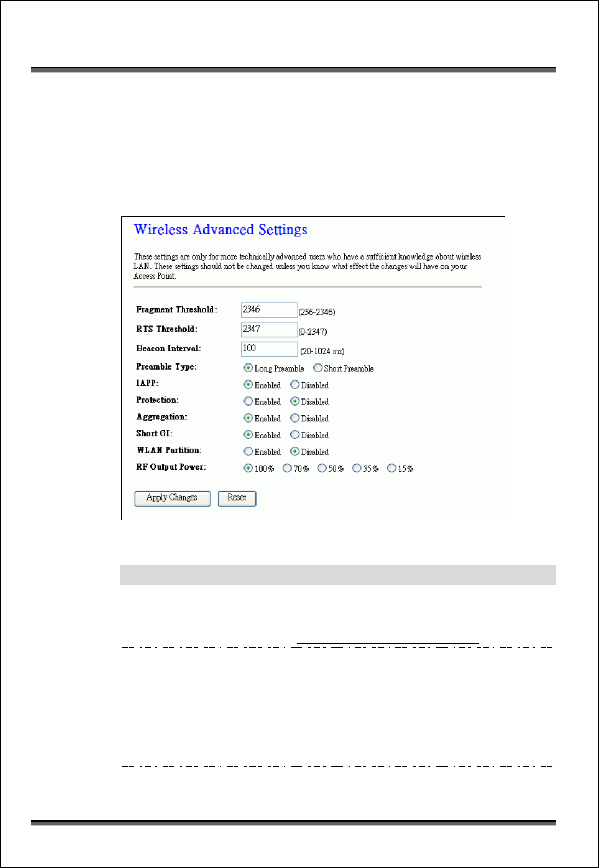
Task: Click the Apply Changes button
Action: [172, 498]
